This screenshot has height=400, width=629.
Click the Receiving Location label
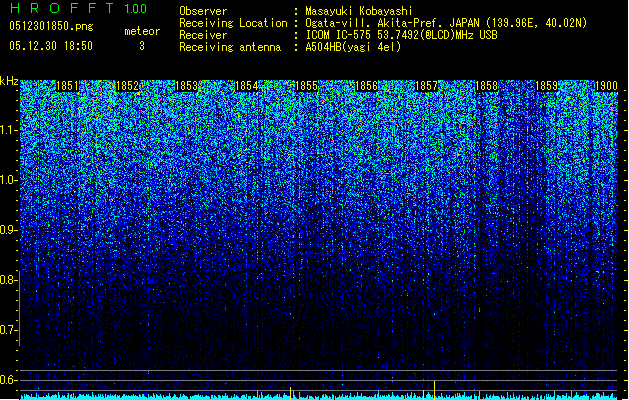point(233,23)
